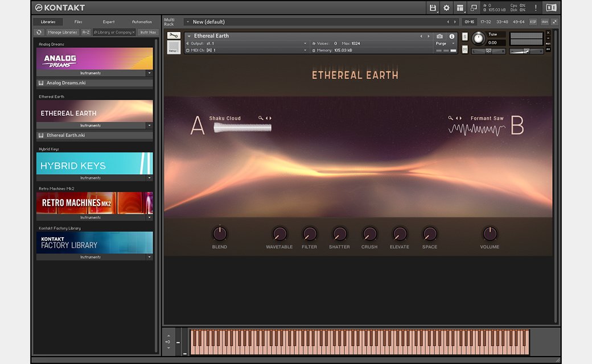Open the workspace layout panel menu
The height and width of the screenshot is (364, 592).
460,7
